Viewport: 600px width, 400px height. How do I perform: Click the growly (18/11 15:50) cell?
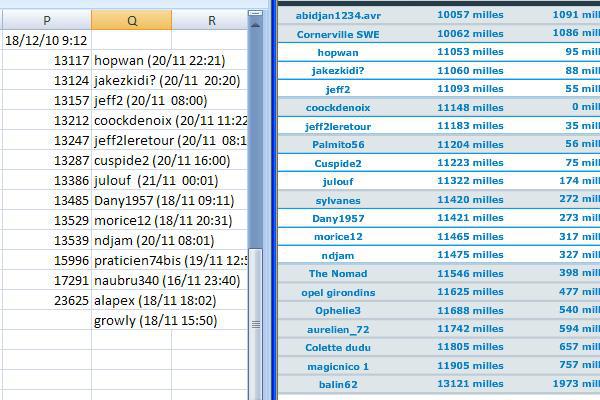155,320
